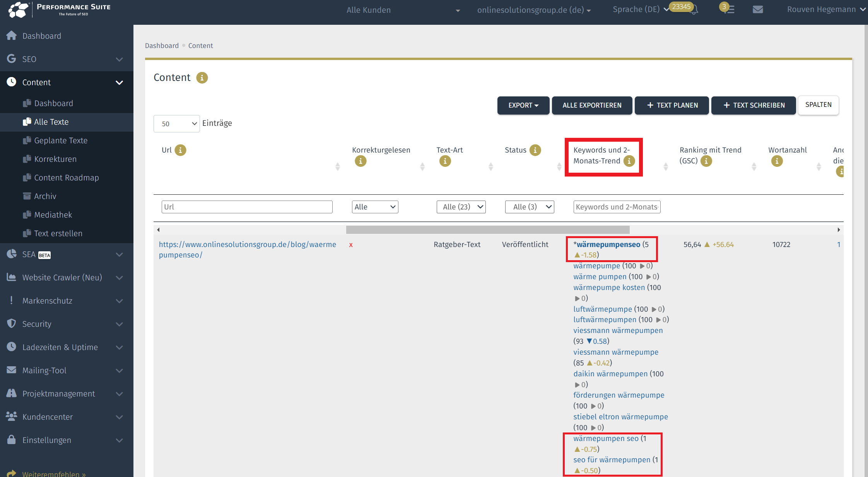Screen dimensions: 868x477
Task: Click the seo für wärmepumpen keyword
Action: coord(612,460)
